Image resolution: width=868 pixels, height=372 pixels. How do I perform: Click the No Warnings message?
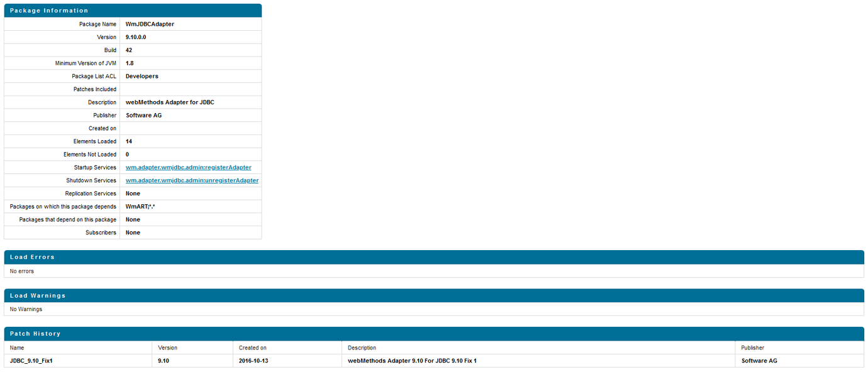tap(26, 309)
